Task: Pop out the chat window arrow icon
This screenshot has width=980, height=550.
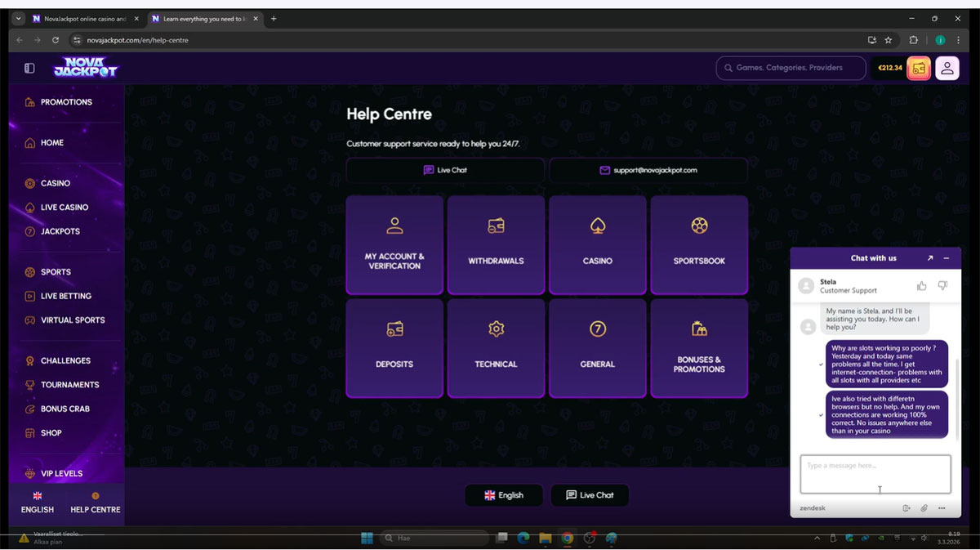Action: tap(929, 258)
